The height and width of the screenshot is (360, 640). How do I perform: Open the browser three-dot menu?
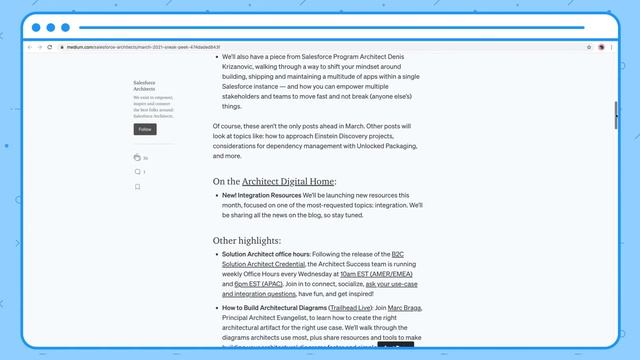point(611,47)
